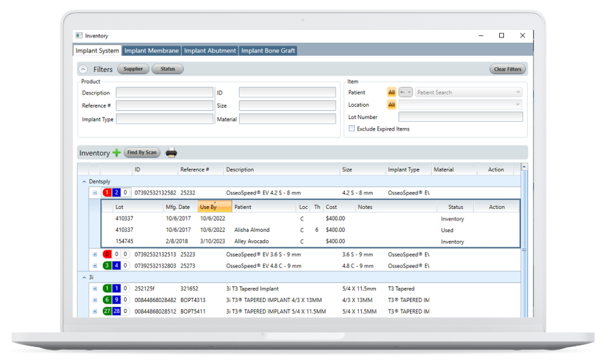
Task: Toggle the Patient All filter button
Action: pos(392,93)
